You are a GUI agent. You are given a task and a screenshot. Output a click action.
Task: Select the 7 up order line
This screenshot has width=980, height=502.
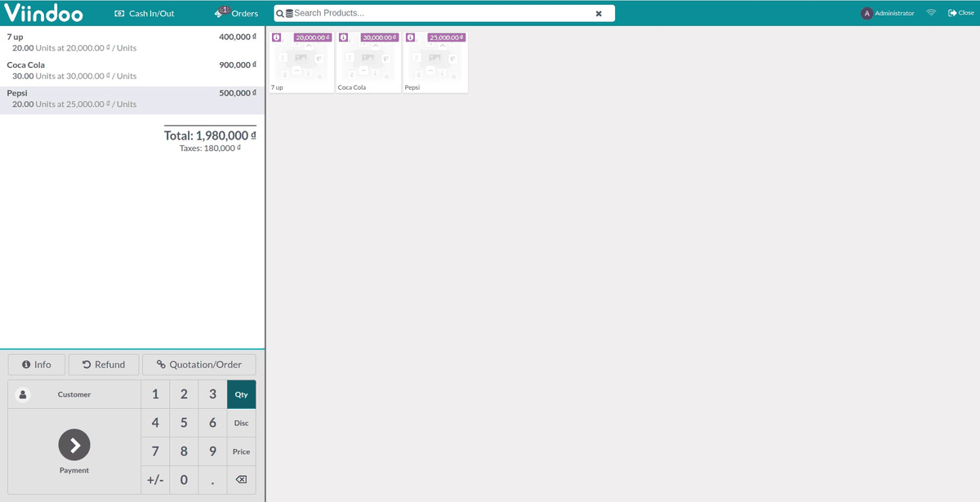click(132, 42)
